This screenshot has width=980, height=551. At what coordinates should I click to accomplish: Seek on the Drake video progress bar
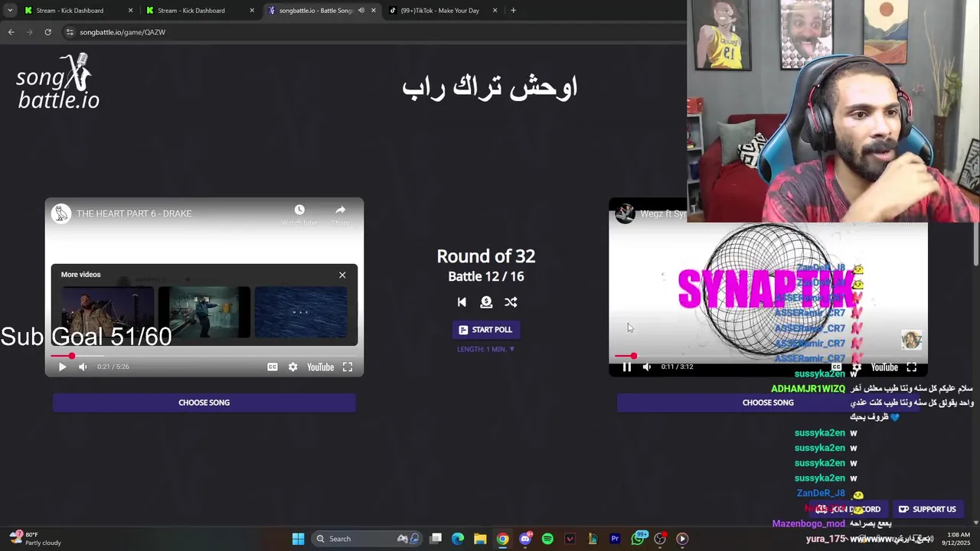[204, 356]
